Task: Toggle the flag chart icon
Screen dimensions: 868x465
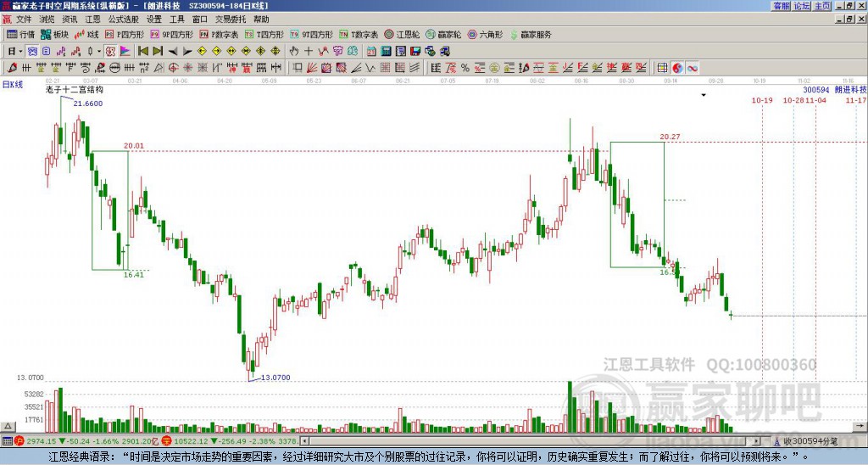Action: [125, 51]
